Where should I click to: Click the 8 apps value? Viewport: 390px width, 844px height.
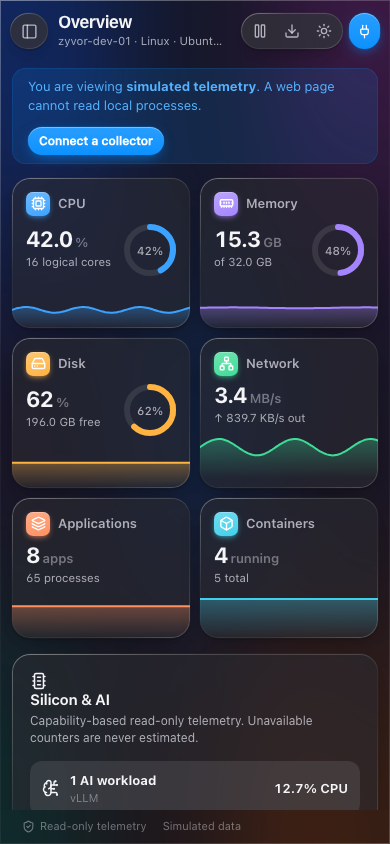(49, 557)
